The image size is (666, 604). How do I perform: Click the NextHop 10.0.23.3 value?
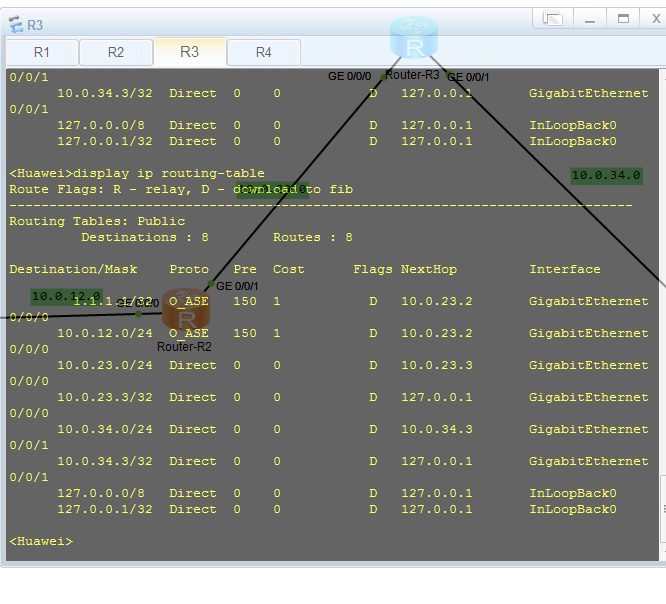point(437,365)
